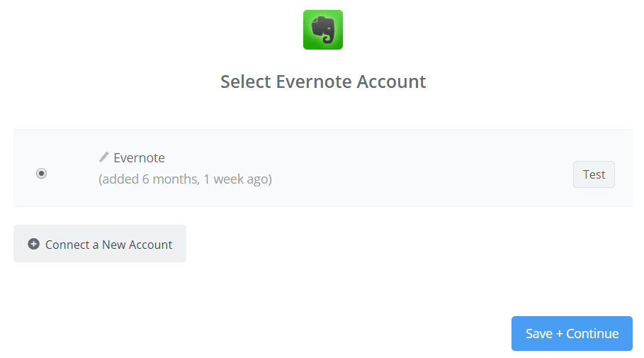
Task: Click the 'added 6 months, 1 week ago' text
Action: pyautogui.click(x=185, y=179)
